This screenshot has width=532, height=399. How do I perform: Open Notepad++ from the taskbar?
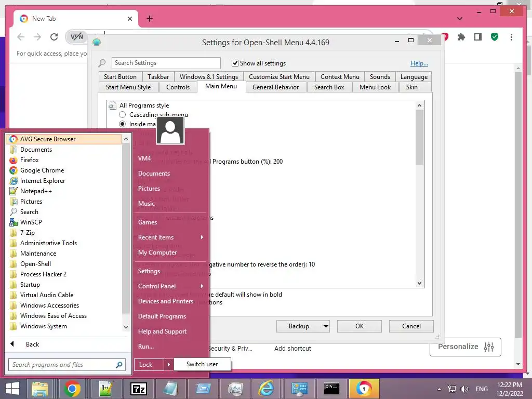pos(106,389)
